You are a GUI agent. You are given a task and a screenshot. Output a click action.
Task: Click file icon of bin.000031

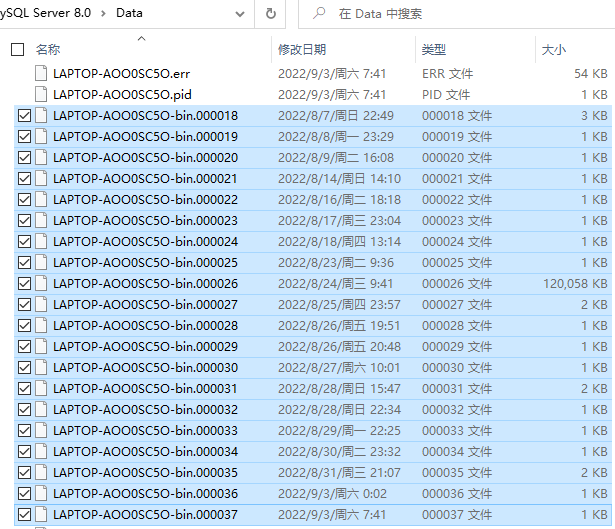click(41, 388)
